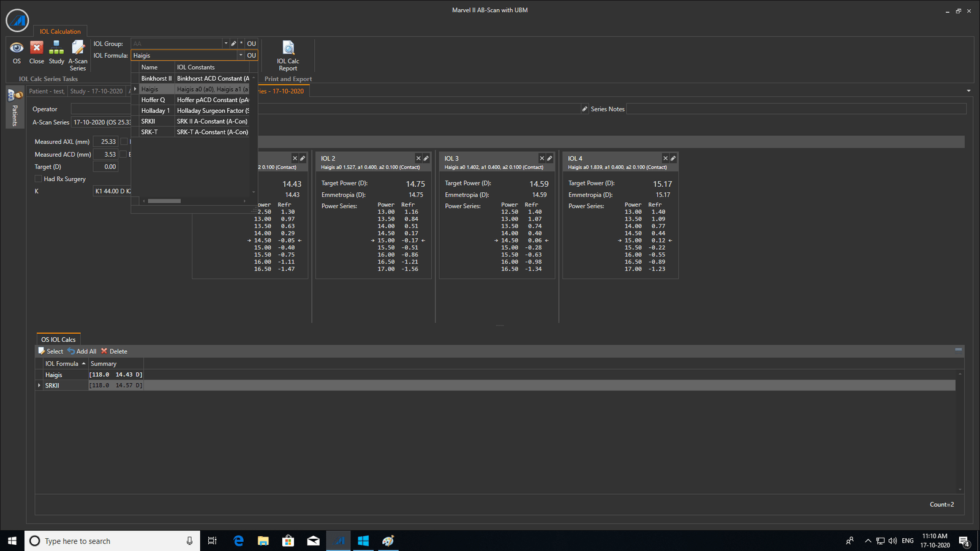Tick the checkbox beside Measured AXL value

(124, 141)
